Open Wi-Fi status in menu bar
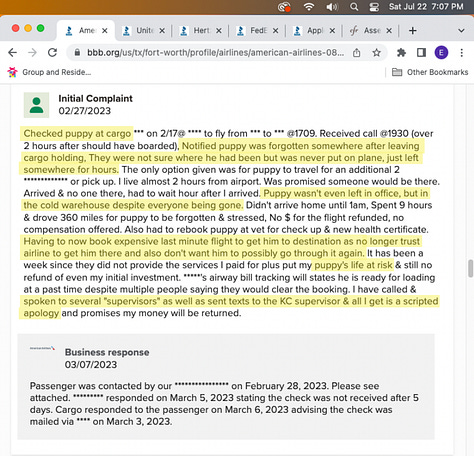 (309, 7)
